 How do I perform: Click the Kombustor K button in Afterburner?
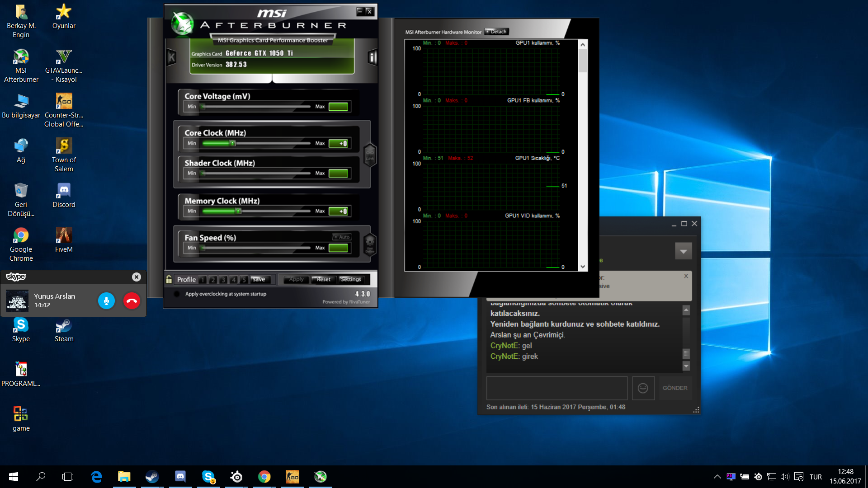coord(171,57)
